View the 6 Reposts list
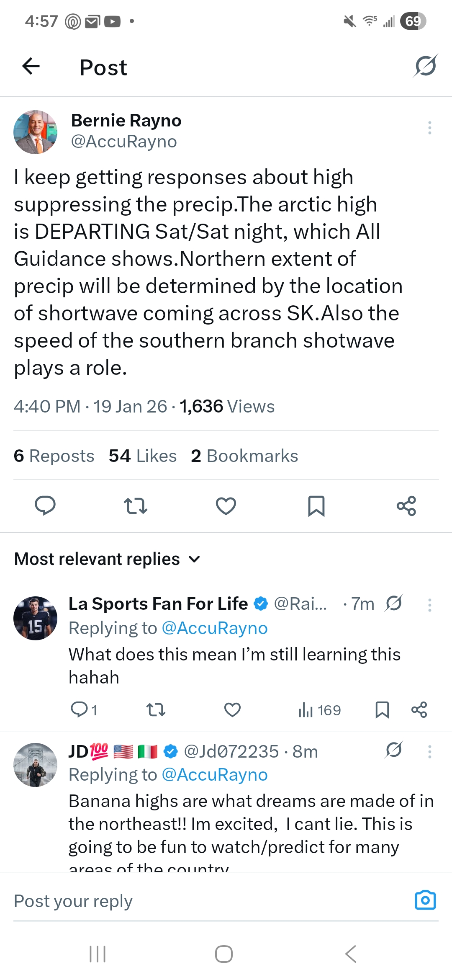 54,456
